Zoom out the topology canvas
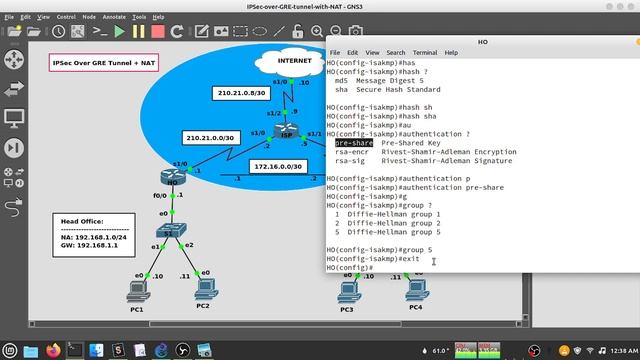This screenshot has height=360, width=640. [336, 31]
